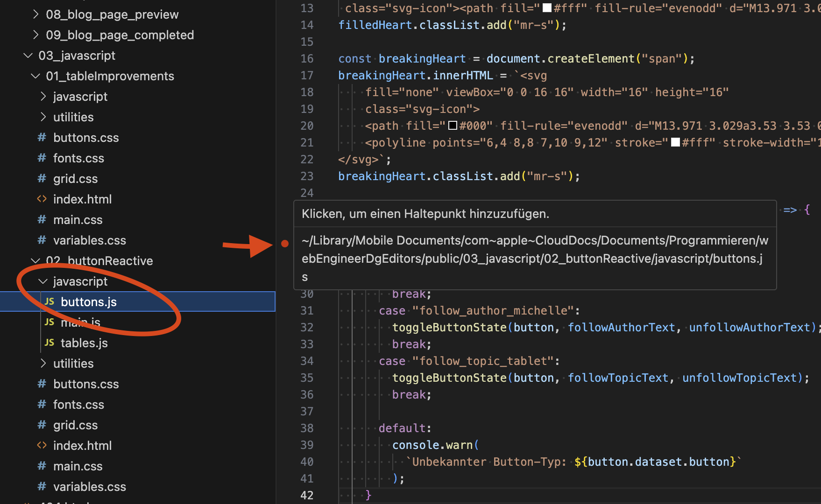Open tables.js file in explorer
The height and width of the screenshot is (504, 821).
click(84, 343)
